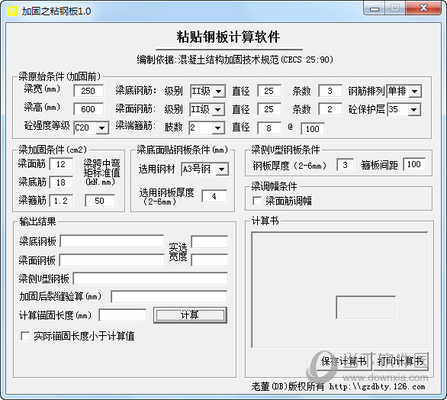Image resolution: width=447 pixels, height=400 pixels.
Task: Click the 计算锚固长度 output field
Action: coord(123,315)
